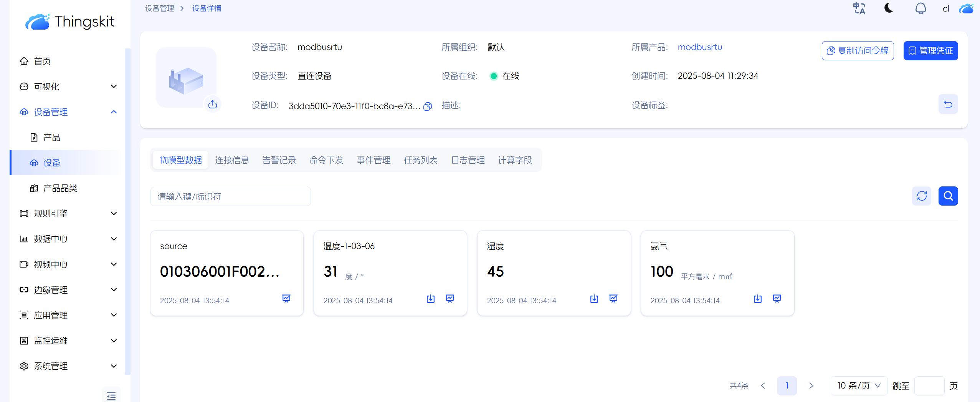The image size is (980, 402).
Task: Toggle dark mode moon icon
Action: coord(889,8)
